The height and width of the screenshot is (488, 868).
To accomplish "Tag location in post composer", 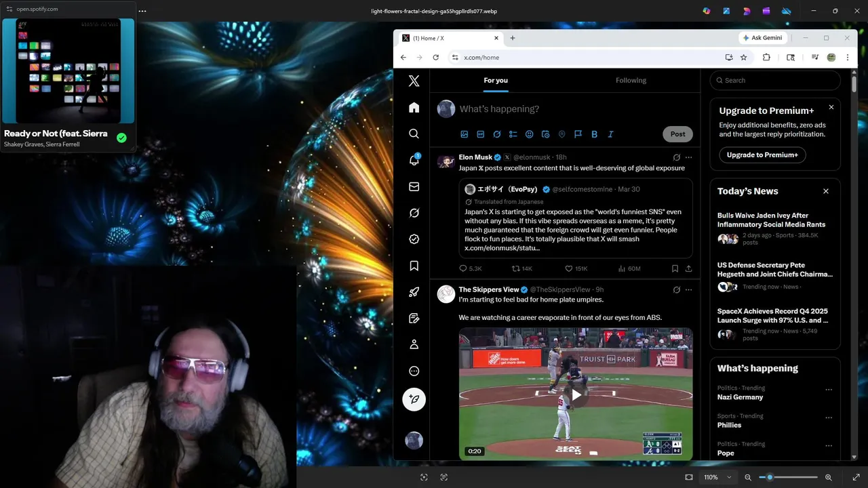I will pyautogui.click(x=562, y=134).
